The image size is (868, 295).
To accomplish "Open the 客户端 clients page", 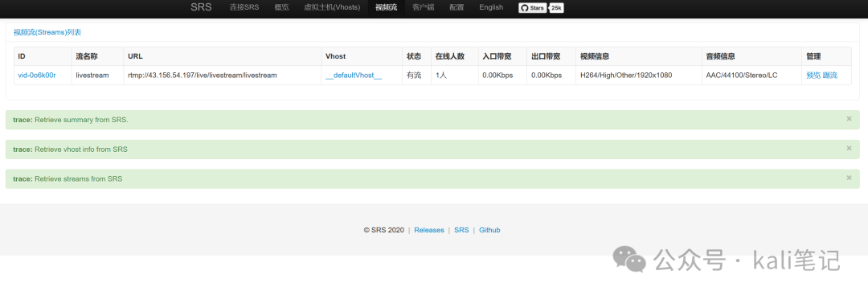I will [423, 7].
